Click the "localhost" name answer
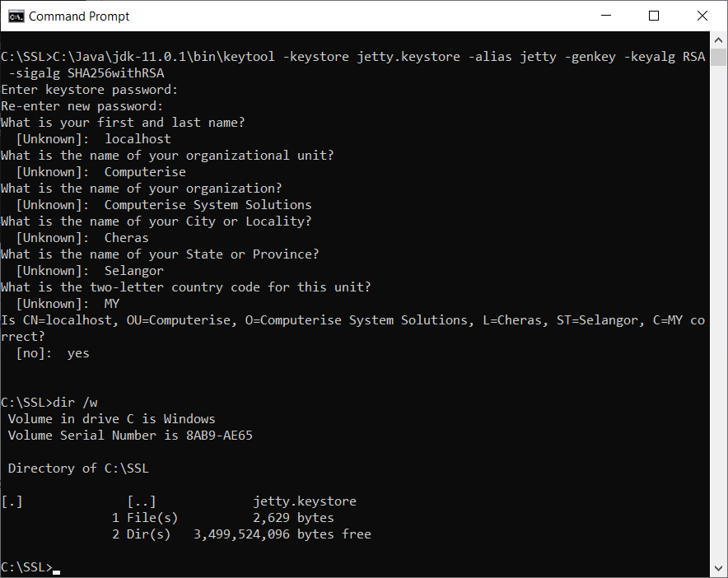728x578 pixels. point(138,139)
